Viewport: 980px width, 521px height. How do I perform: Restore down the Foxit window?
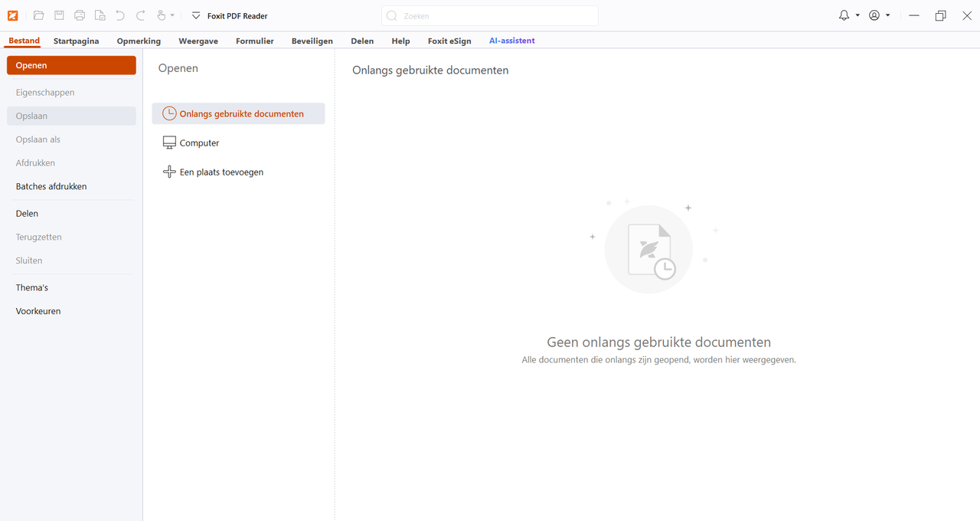[x=940, y=15]
